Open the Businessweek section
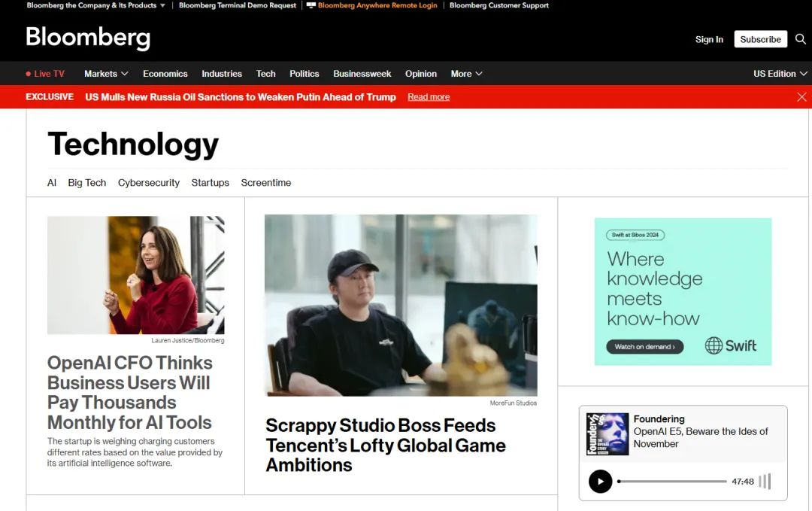Viewport: 812px width, 511px height. (362, 74)
